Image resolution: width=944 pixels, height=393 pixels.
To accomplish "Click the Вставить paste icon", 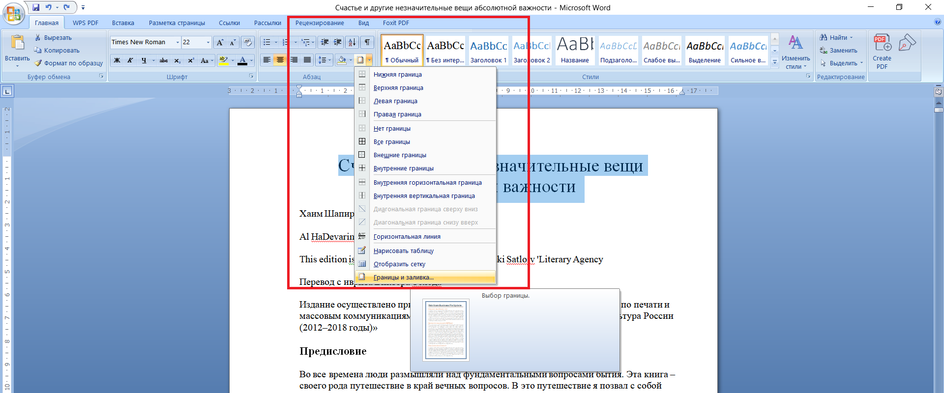I will tap(17, 43).
